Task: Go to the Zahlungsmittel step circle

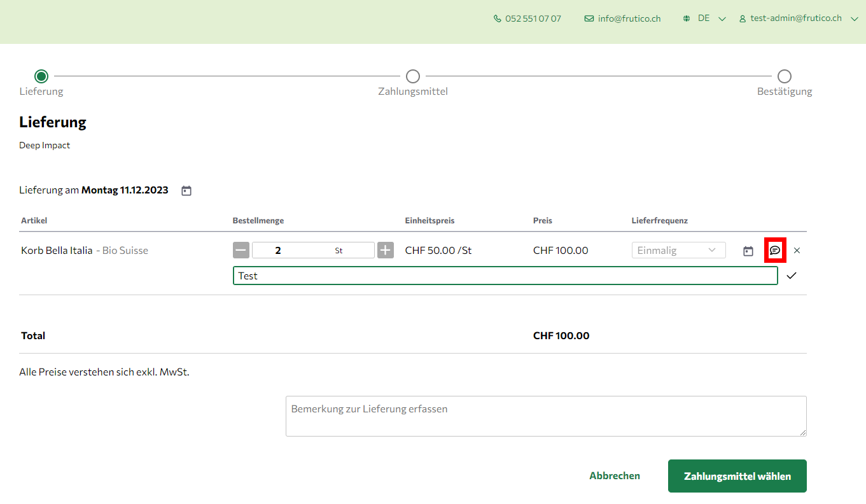Action: pyautogui.click(x=413, y=76)
